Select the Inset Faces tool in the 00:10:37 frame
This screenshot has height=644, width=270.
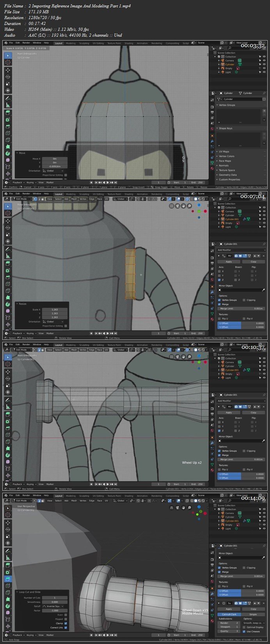(8, 421)
